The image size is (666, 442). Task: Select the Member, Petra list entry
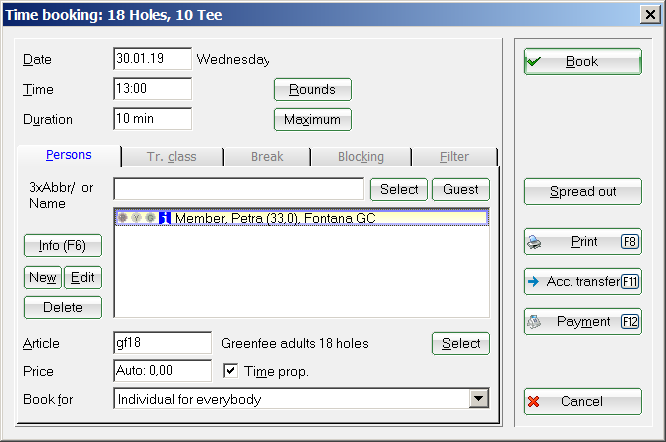(x=302, y=218)
